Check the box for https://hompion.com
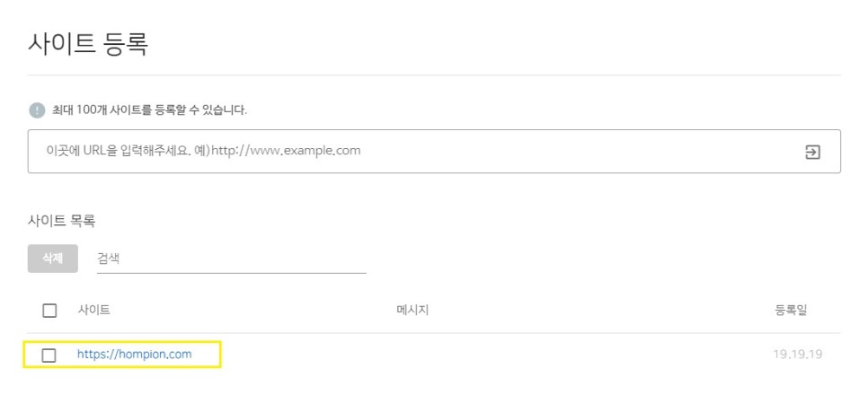The width and height of the screenshot is (868, 395). tap(49, 355)
